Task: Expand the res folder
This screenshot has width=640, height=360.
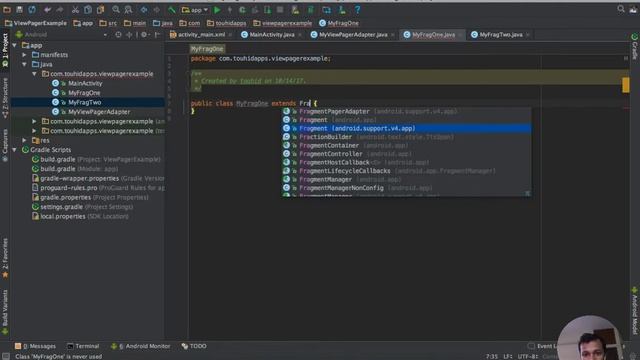Action: pyautogui.click(x=24, y=140)
